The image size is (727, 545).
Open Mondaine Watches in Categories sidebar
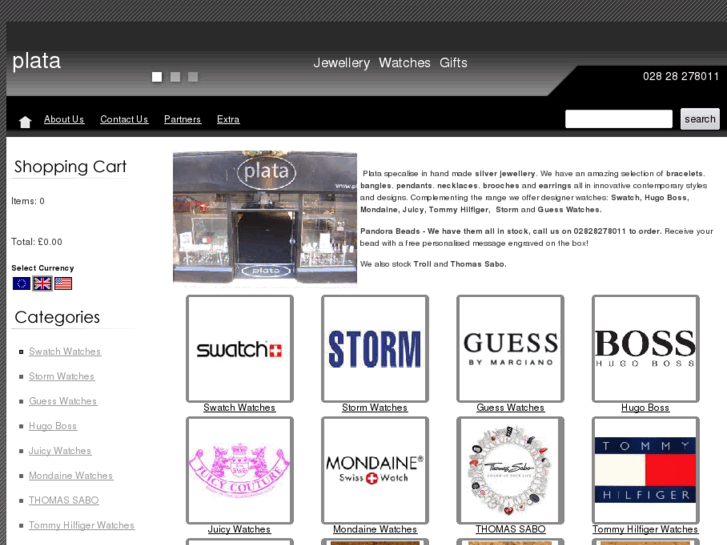[x=71, y=475]
